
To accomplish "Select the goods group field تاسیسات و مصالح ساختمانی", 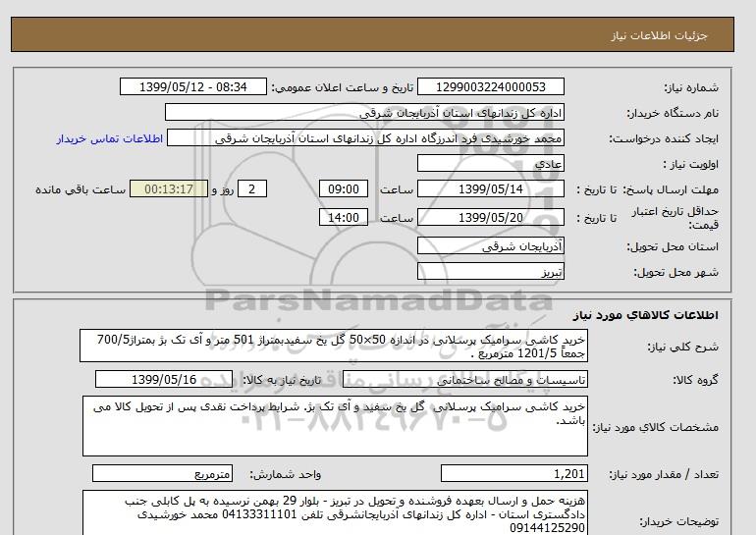I will click(x=464, y=380).
